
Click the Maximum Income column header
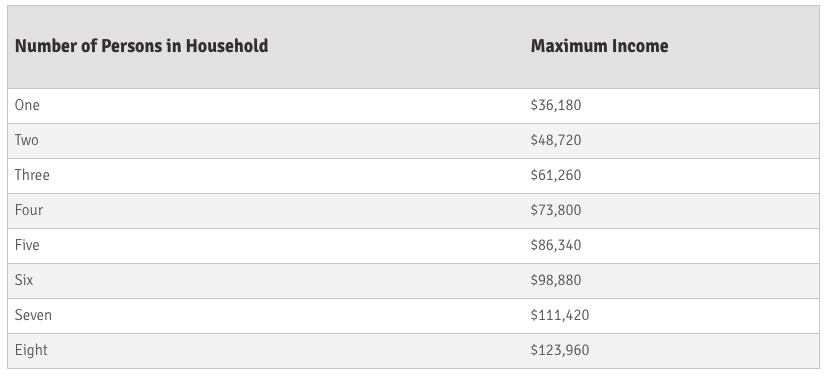click(599, 46)
